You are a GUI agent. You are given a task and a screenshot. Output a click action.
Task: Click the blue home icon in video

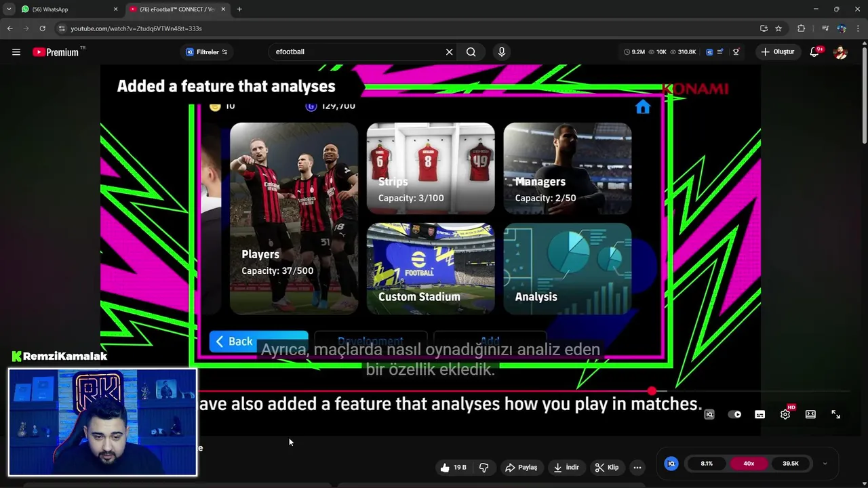[x=643, y=107]
